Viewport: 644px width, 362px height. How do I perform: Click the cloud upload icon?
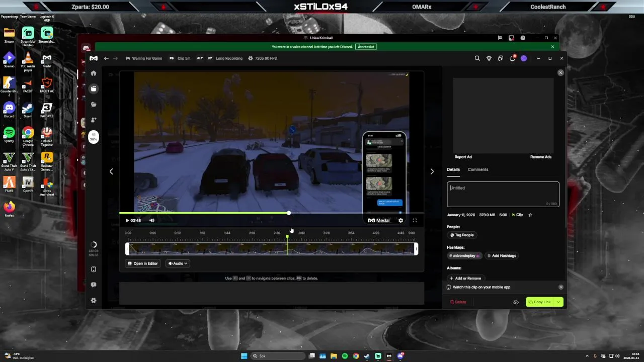[516, 302]
